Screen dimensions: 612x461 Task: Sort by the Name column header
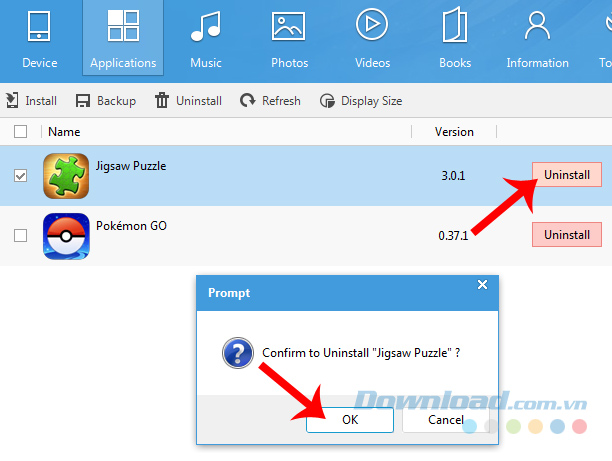coord(64,132)
